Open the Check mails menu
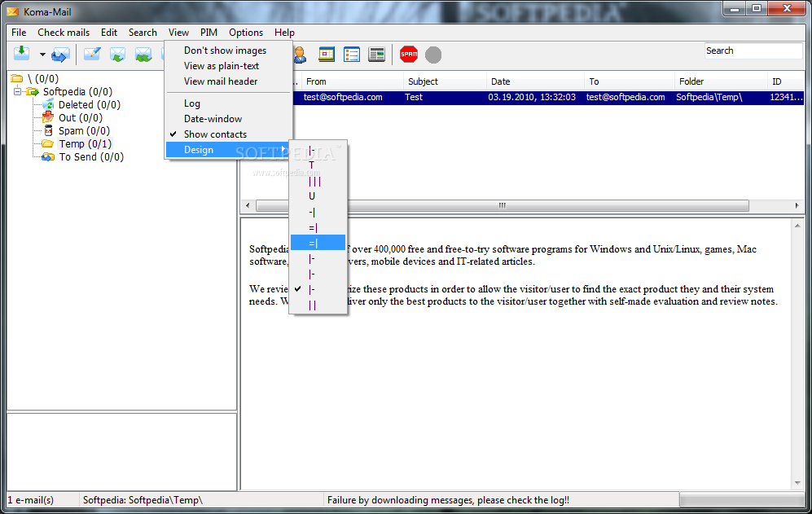Image resolution: width=812 pixels, height=514 pixels. click(64, 32)
